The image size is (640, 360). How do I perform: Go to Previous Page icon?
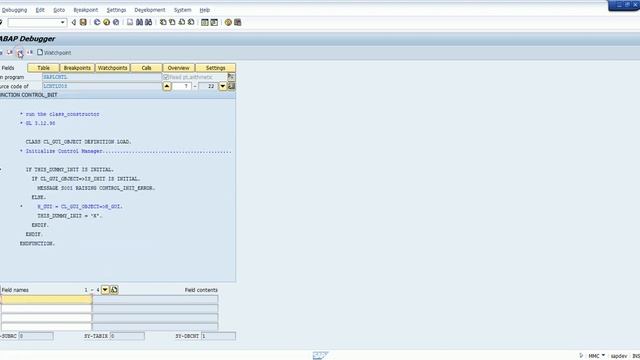(172, 22)
